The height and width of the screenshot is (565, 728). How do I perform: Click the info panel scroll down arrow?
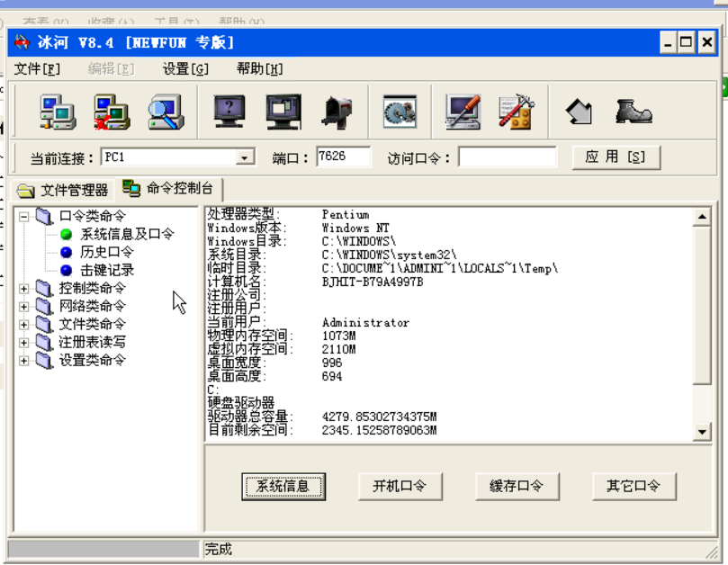pyautogui.click(x=702, y=432)
